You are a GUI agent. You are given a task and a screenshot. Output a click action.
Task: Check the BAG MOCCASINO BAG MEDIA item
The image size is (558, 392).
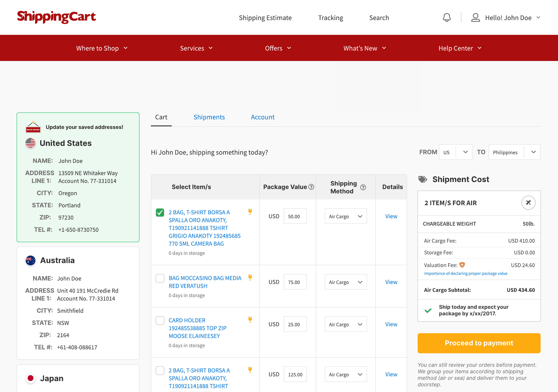(x=160, y=278)
